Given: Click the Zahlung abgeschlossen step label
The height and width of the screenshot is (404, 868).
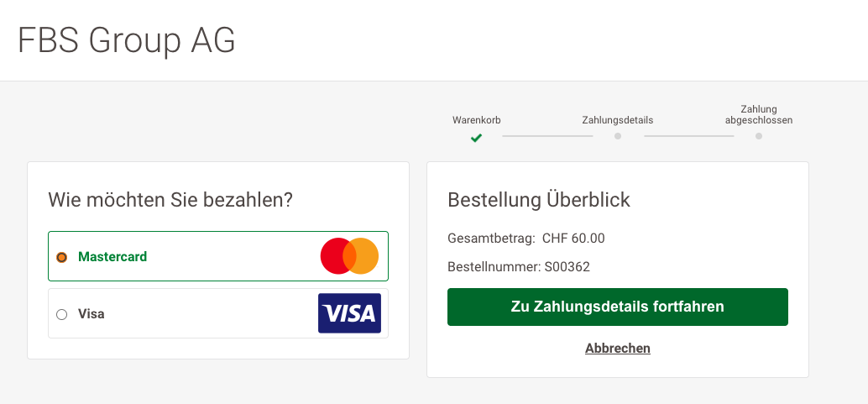Looking at the screenshot, I should click(x=759, y=114).
